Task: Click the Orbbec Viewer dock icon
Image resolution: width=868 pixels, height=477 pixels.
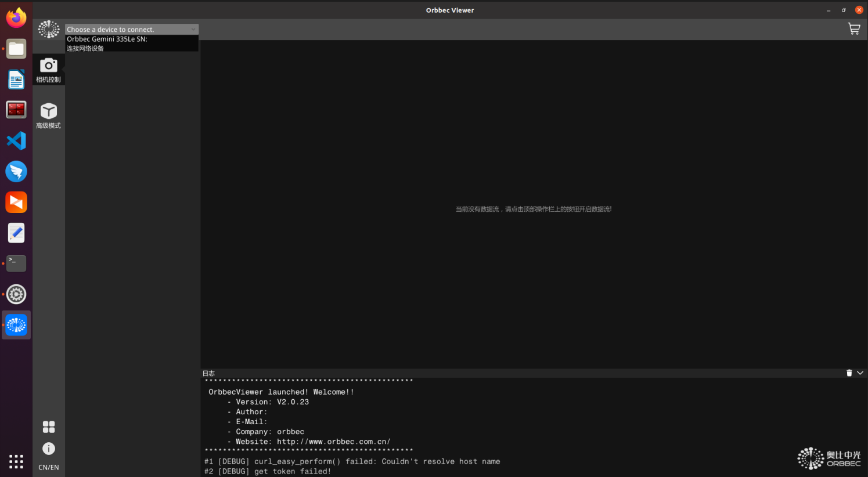Action: pyautogui.click(x=16, y=325)
